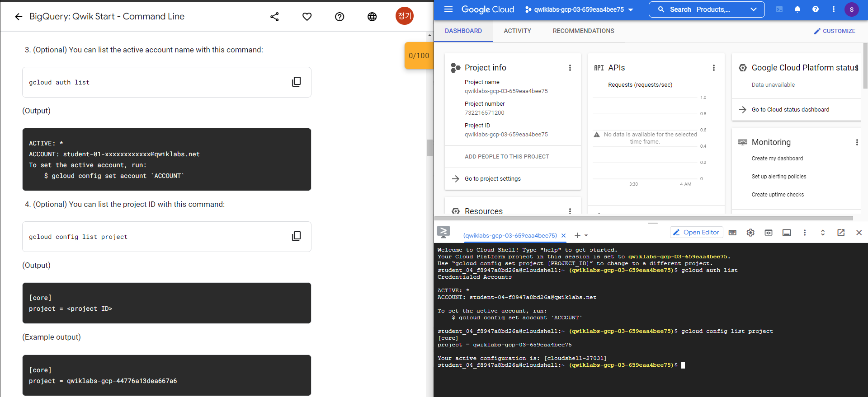Image resolution: width=868 pixels, height=397 pixels.
Task: Open Google Cloud navigation hamburger menu
Action: [x=448, y=9]
